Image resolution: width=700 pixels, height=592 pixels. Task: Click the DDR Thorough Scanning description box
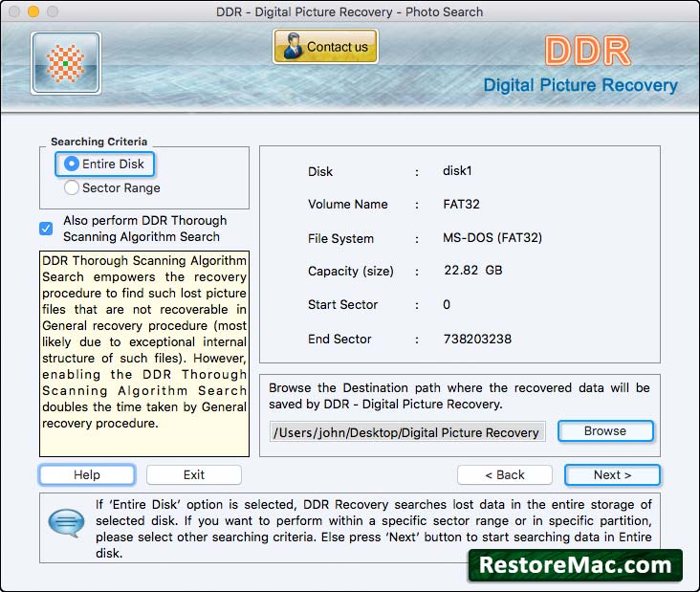point(144,354)
